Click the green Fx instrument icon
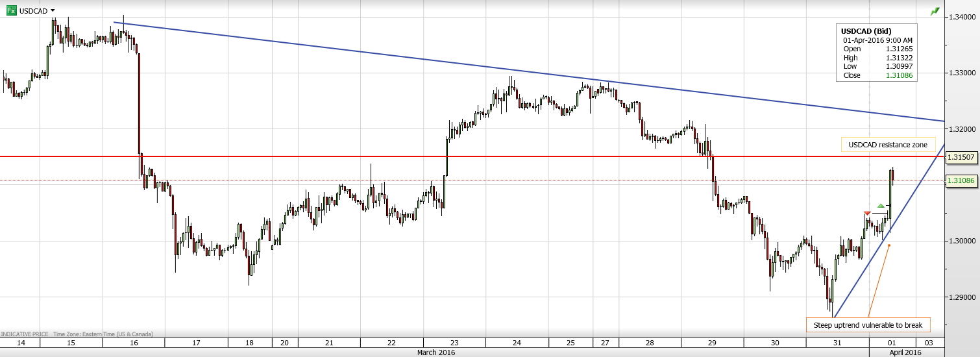This screenshot has width=980, height=357. coord(11,11)
